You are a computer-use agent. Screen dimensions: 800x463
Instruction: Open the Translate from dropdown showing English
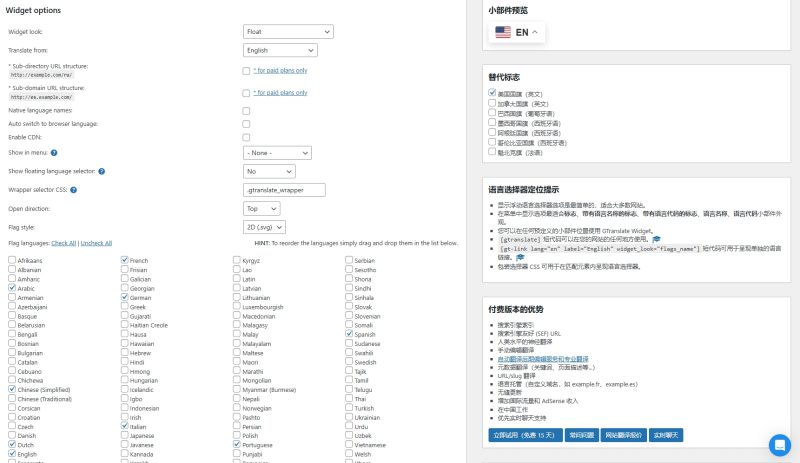click(x=280, y=50)
